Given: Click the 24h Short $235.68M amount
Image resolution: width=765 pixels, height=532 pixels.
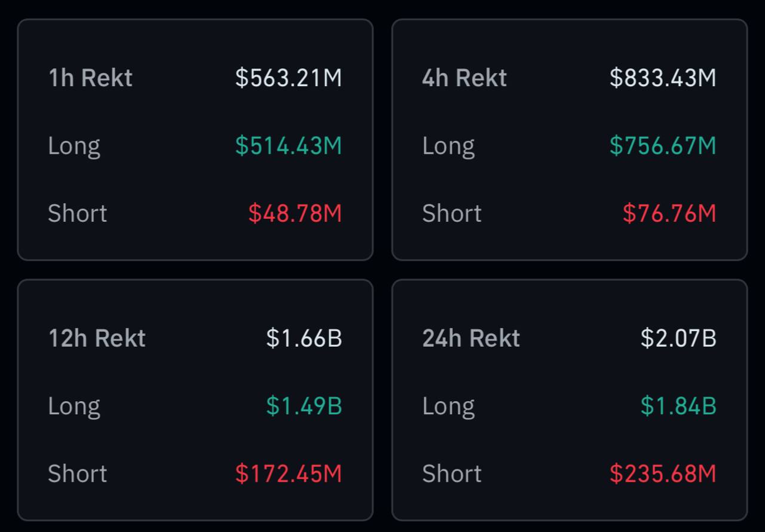Looking at the screenshot, I should 663,474.
